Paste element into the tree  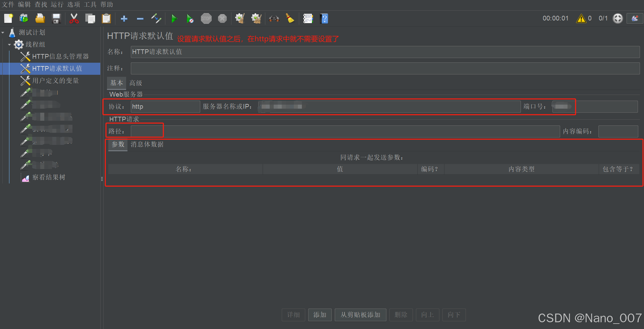(106, 18)
